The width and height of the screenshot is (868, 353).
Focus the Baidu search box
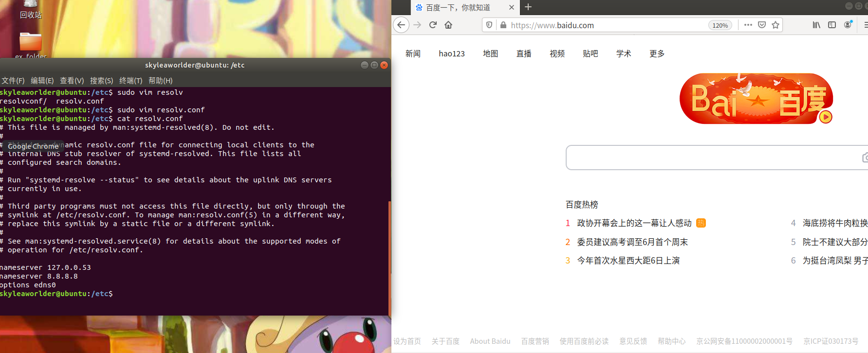717,158
